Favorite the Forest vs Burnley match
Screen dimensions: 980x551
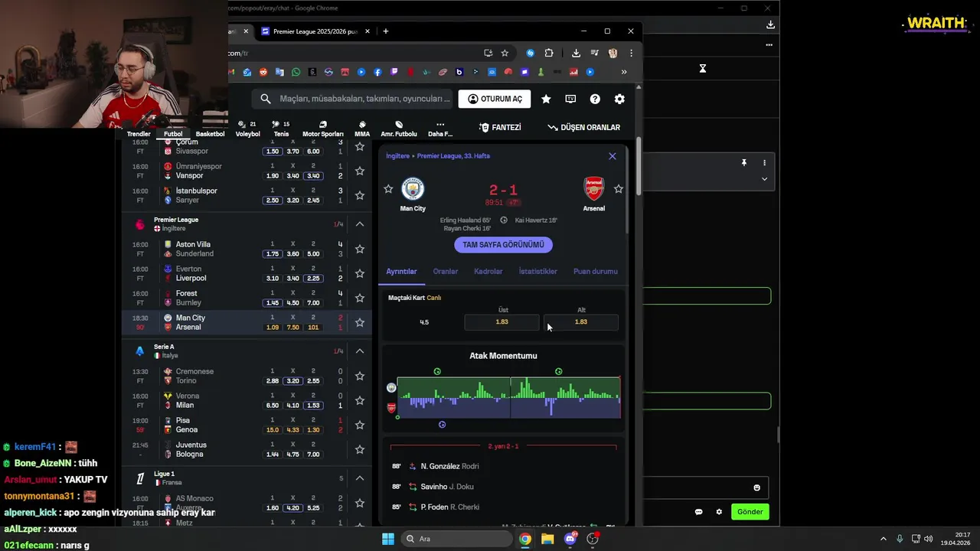point(359,298)
